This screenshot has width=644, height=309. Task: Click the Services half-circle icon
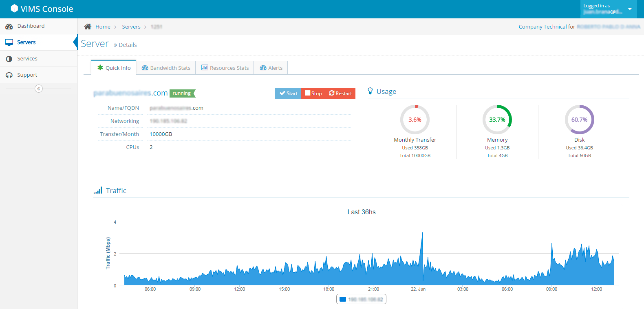pyautogui.click(x=9, y=59)
